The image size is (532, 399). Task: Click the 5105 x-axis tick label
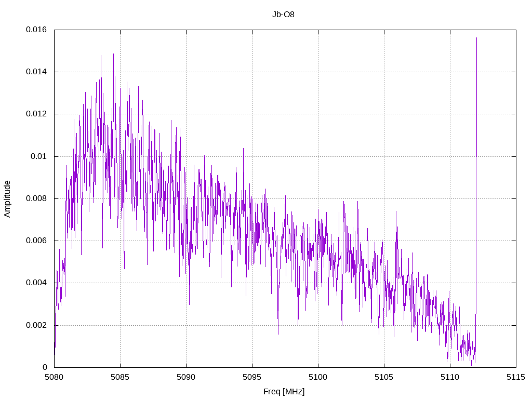(x=384, y=377)
